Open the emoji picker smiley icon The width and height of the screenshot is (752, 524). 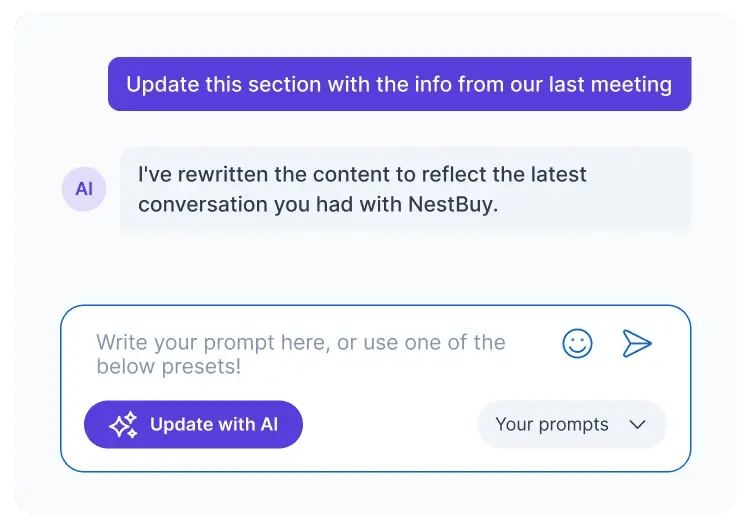(x=577, y=344)
